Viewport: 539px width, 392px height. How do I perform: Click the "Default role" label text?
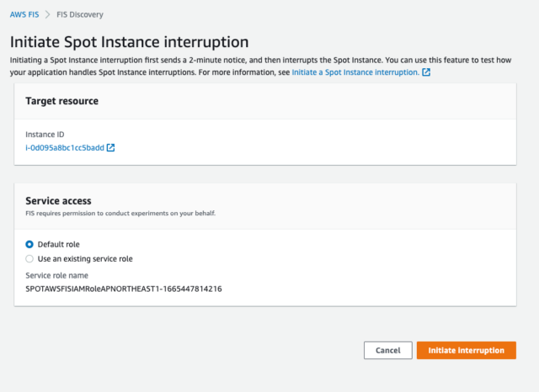pyautogui.click(x=58, y=245)
